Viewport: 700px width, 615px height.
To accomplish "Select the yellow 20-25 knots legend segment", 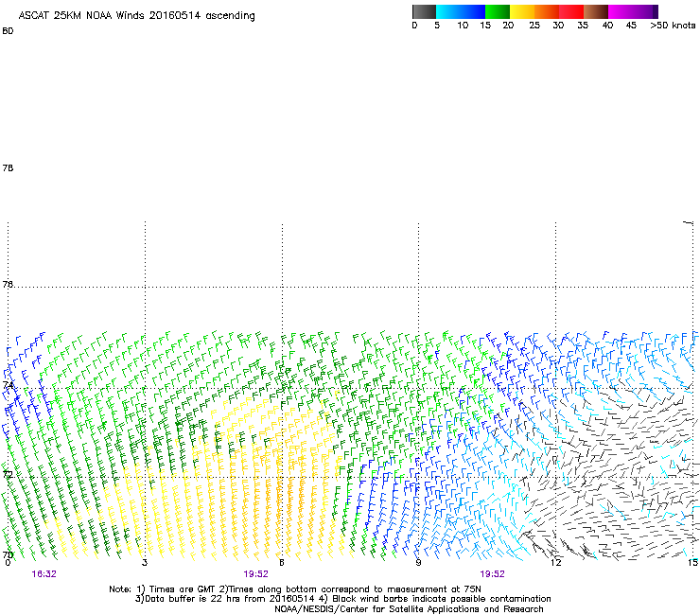I will coord(522,11).
